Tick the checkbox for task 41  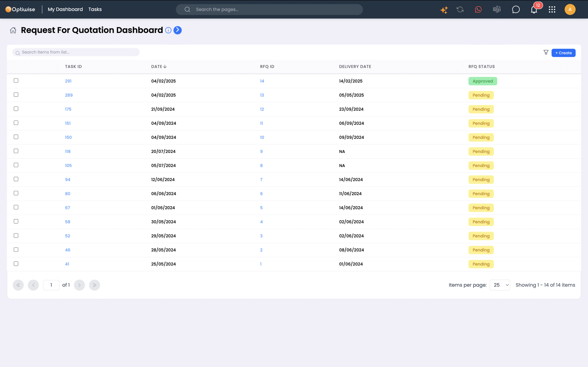(x=16, y=264)
